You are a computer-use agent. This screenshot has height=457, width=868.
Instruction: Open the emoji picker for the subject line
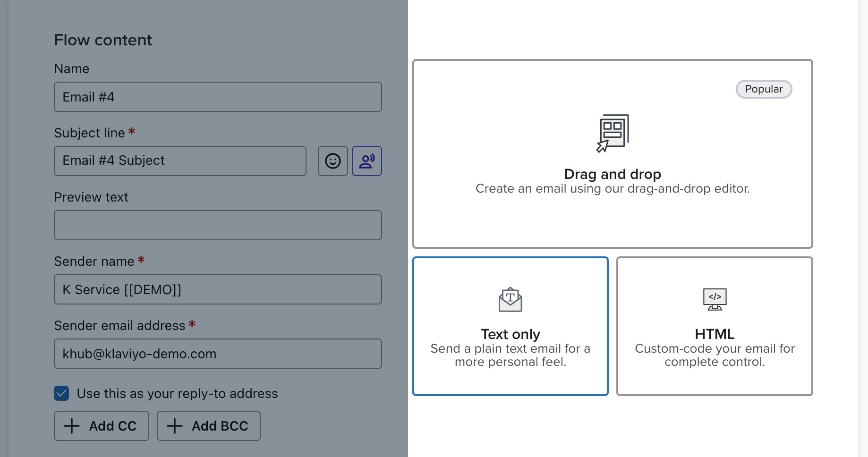coord(332,161)
